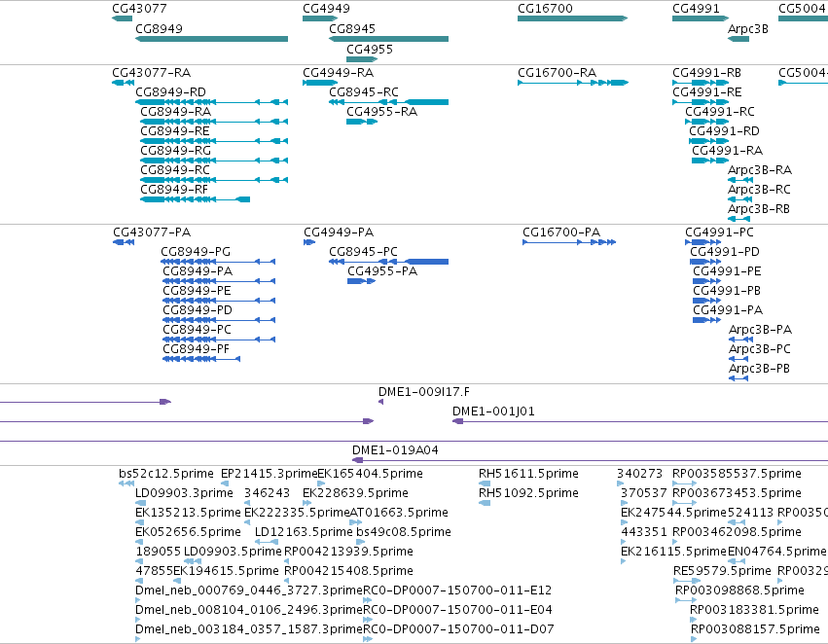
Task: Select transcript Arpc3B-RC
Action: click(759, 190)
